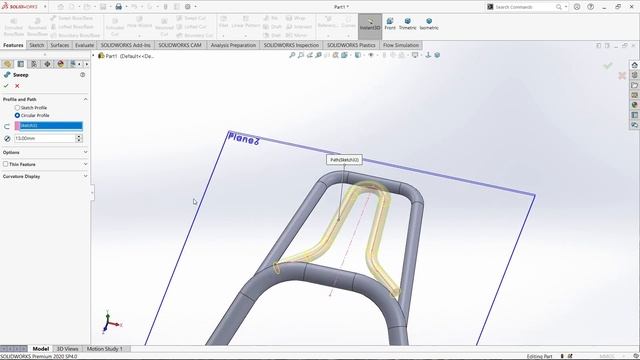Enable the Thin Feature checkbox
The height and width of the screenshot is (360, 640).
[x=5, y=164]
